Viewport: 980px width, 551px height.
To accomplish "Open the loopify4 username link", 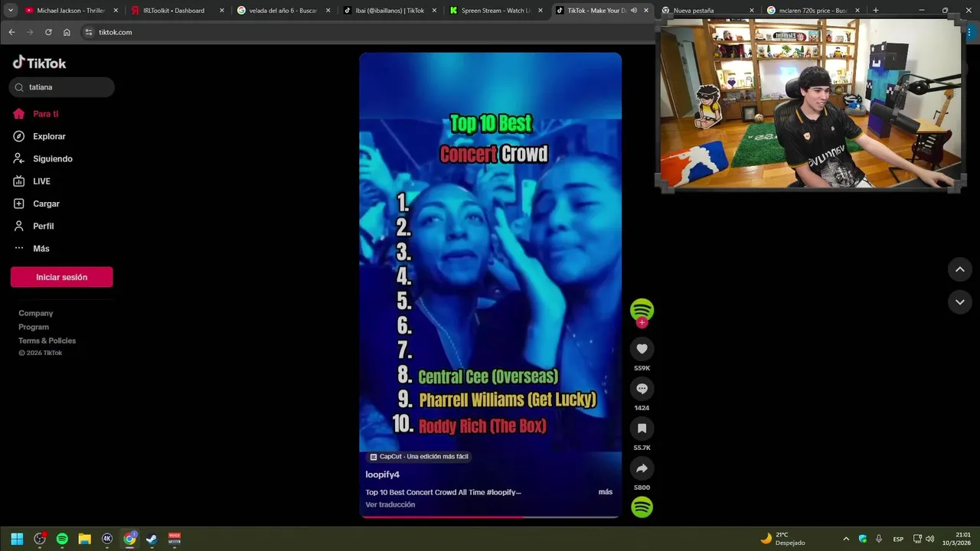I will [x=382, y=474].
